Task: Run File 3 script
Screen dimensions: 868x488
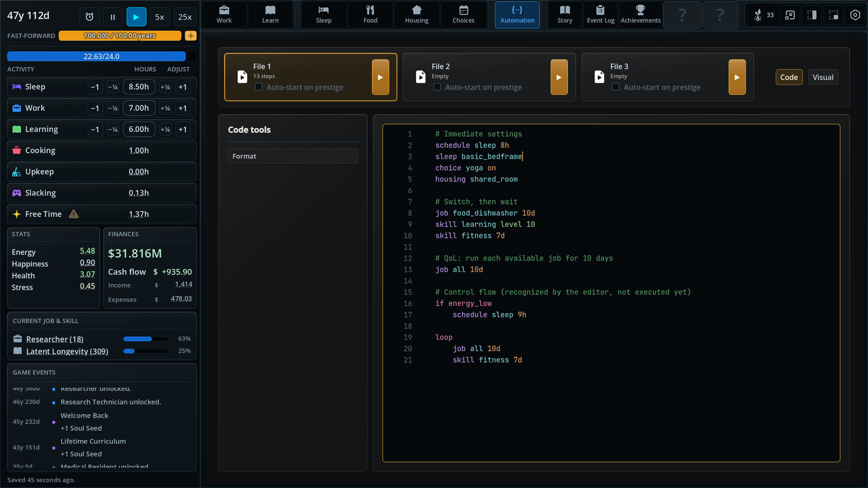Action: coord(737,77)
